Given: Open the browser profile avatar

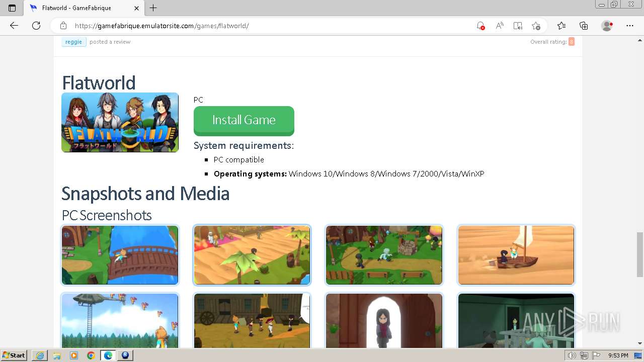Looking at the screenshot, I should tap(607, 26).
